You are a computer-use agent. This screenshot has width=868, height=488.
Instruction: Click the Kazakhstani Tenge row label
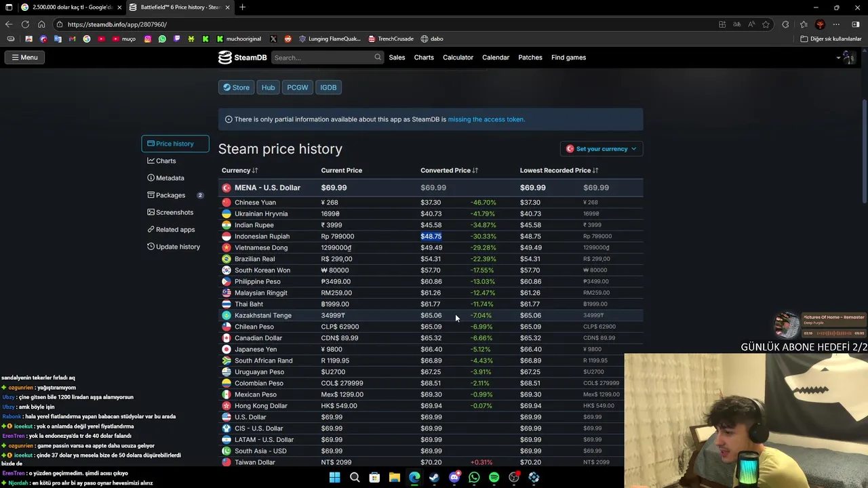[263, 315]
